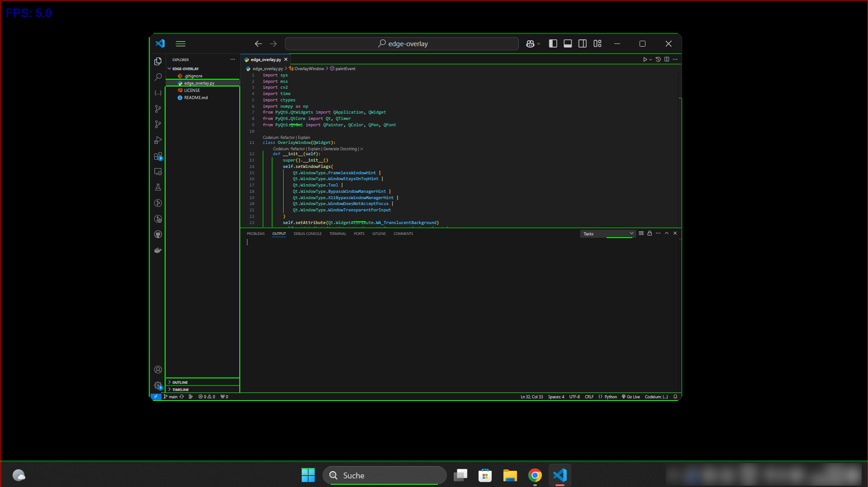Select the GitHub icon in the activity bar
This screenshot has width=868, height=487.
158,234
